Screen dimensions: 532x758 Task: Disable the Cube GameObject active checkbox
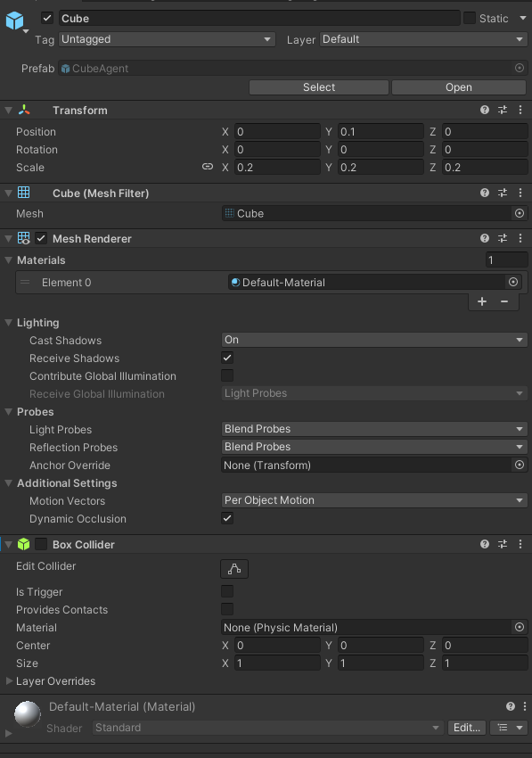click(46, 18)
